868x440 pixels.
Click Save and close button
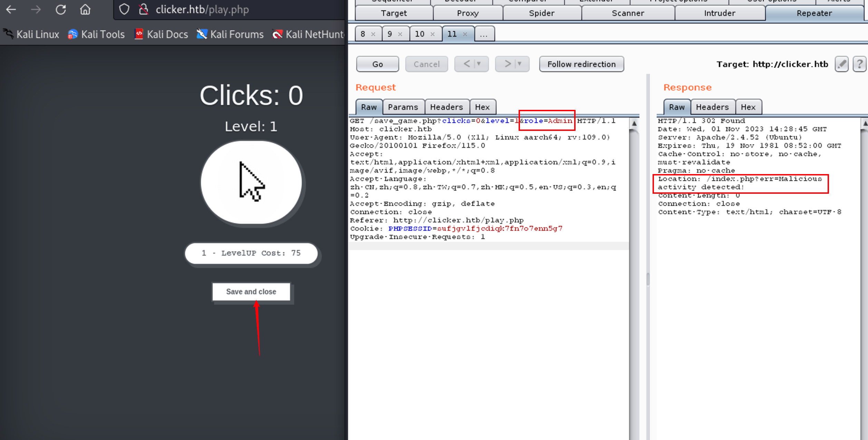[251, 291]
